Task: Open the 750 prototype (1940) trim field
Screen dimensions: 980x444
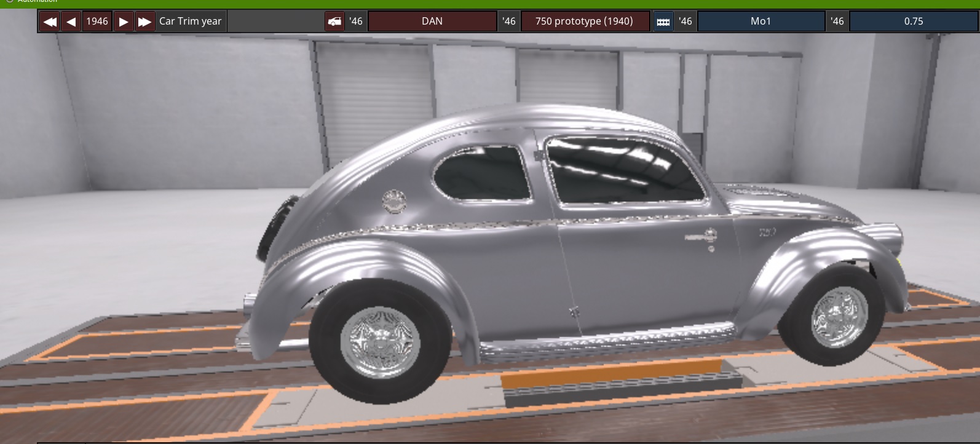Action: tap(584, 22)
